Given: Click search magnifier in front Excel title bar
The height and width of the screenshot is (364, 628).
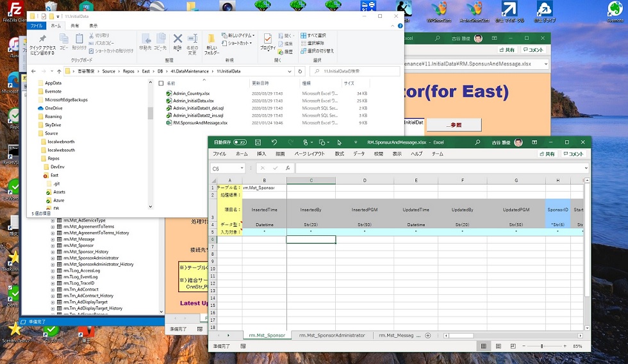Looking at the screenshot, I should [x=477, y=142].
